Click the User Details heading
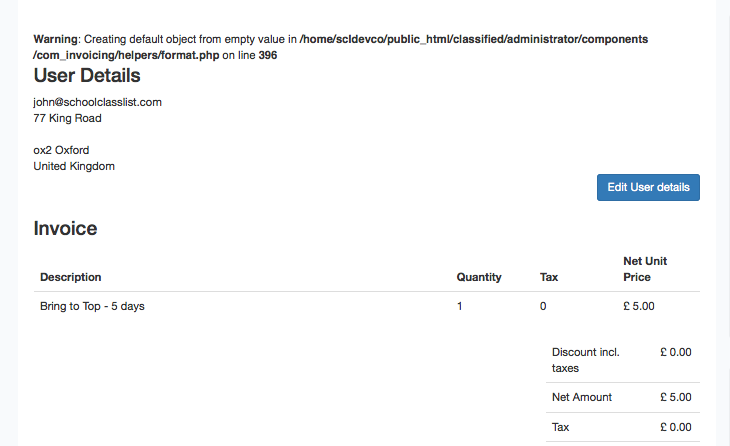Screen dimensions: 730x446 click(87, 75)
